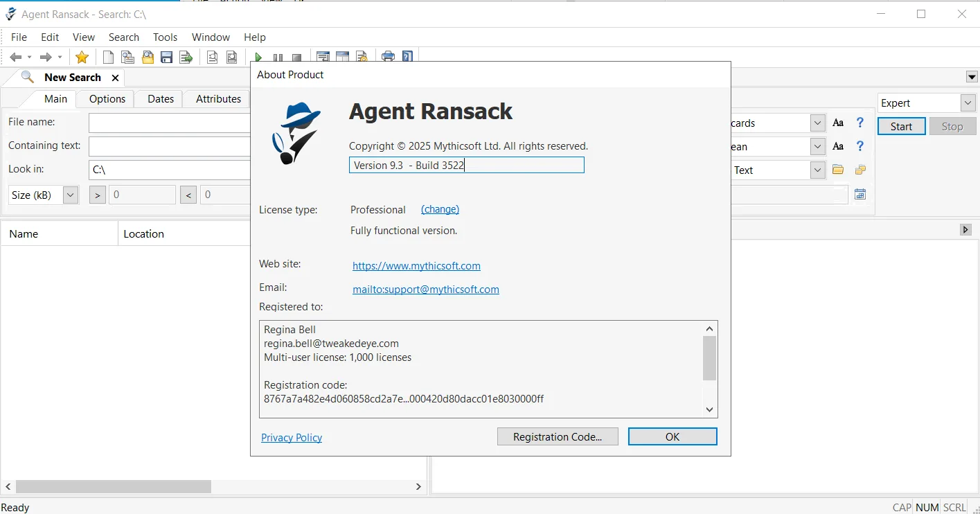
Task: Open the Text dropdown beside Look in
Action: click(x=818, y=170)
